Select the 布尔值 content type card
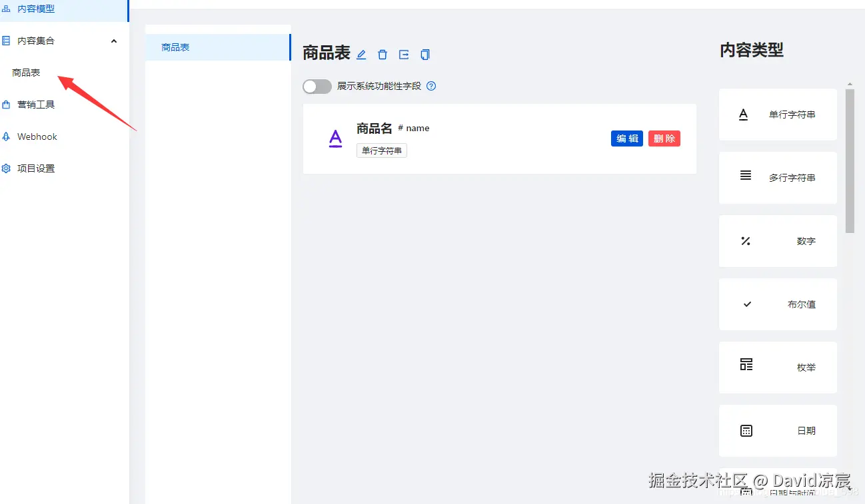 [777, 304]
